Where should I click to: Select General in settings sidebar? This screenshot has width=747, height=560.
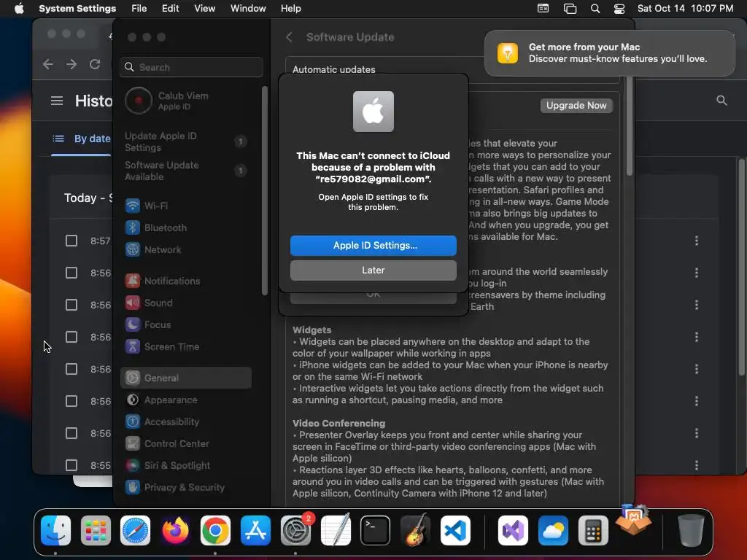coord(186,378)
